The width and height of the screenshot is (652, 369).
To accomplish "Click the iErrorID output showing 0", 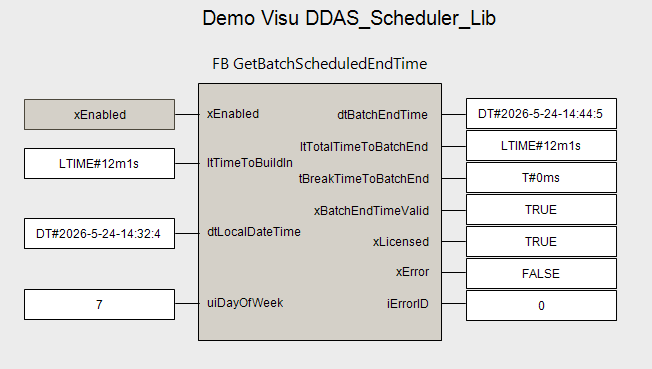I will point(541,306).
